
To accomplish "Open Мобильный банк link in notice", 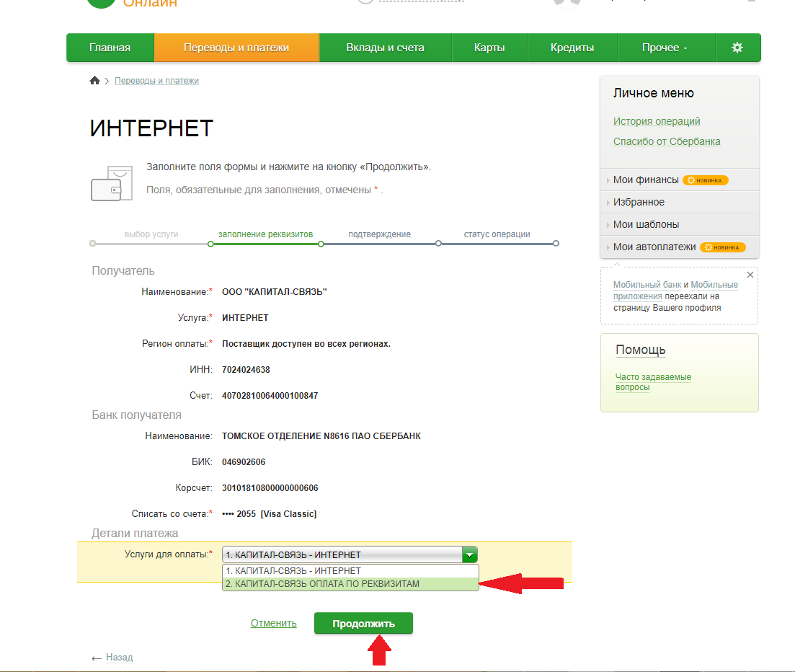I will 647,285.
